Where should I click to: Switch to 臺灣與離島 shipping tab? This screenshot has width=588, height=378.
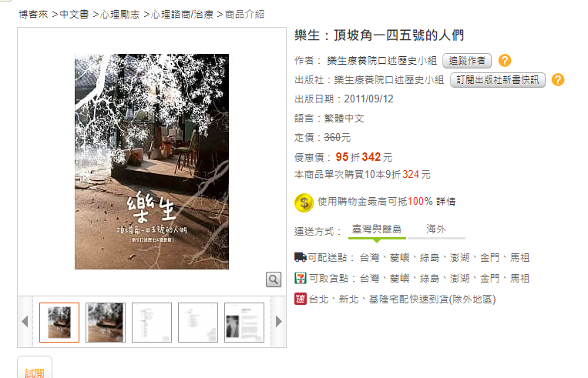377,229
